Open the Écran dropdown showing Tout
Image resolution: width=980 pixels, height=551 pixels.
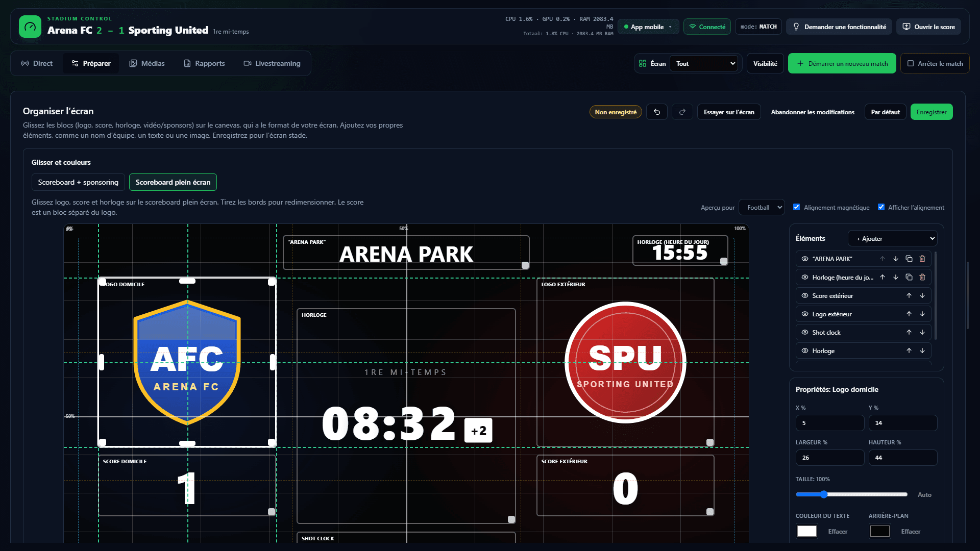705,63
